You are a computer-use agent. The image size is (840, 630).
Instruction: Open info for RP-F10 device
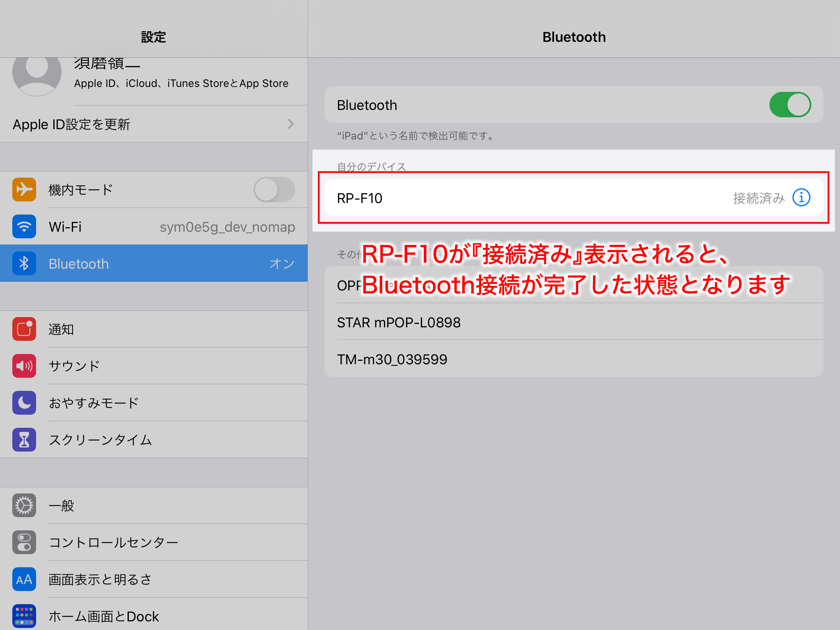pos(801,198)
